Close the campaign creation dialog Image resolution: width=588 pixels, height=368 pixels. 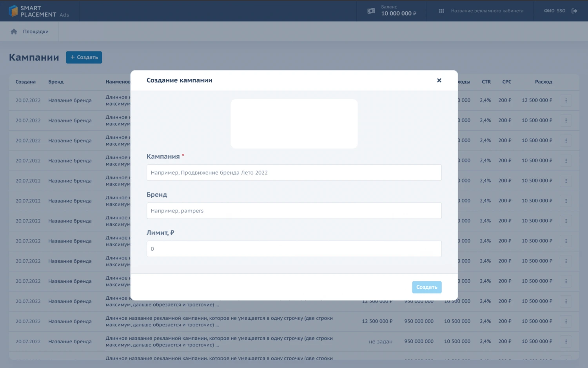439,80
